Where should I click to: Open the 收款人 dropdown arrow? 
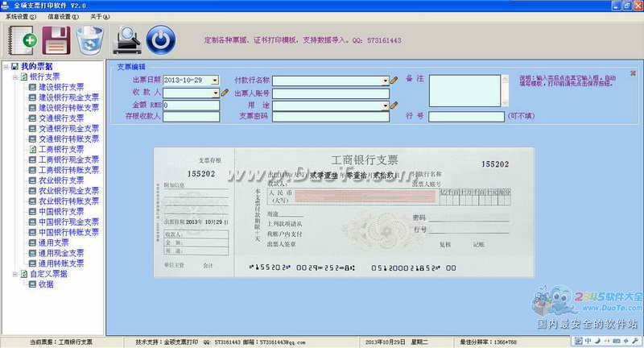pos(215,93)
